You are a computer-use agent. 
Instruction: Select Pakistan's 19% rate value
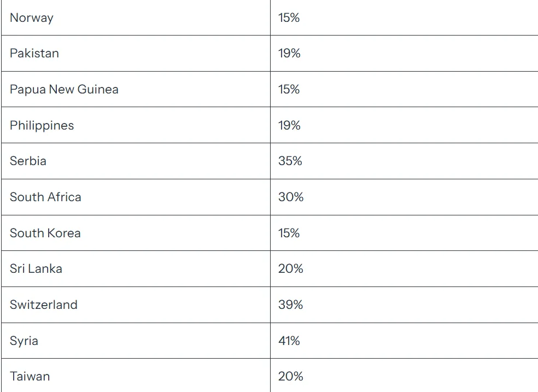(289, 53)
